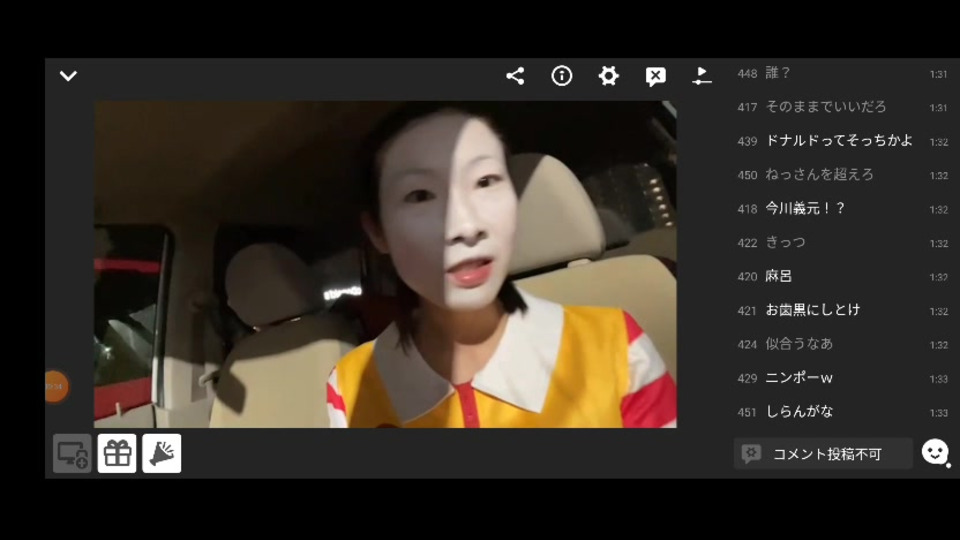Click the playback position flag icon
Viewport: 960px width, 540px height.
point(702,76)
